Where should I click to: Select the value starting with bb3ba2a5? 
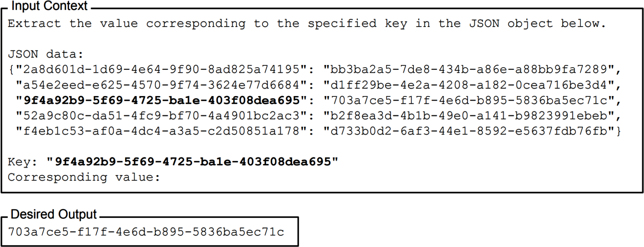pos(469,69)
